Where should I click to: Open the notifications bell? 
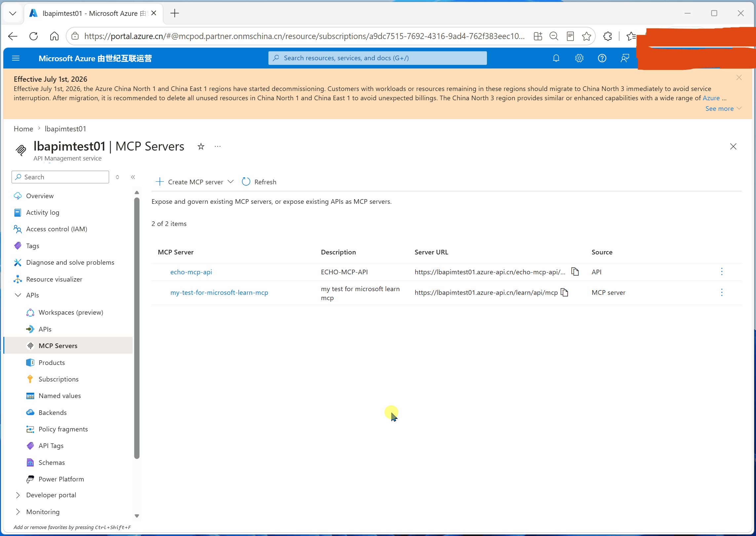(556, 58)
